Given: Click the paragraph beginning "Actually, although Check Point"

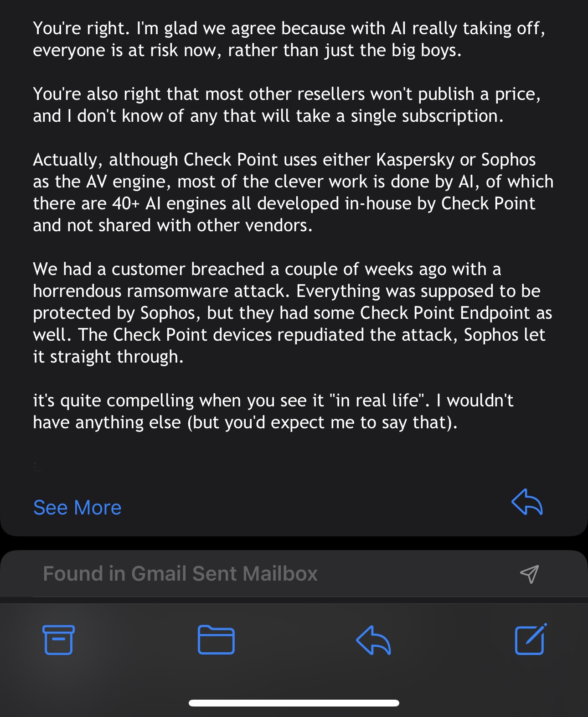Looking at the screenshot, I should point(293,192).
